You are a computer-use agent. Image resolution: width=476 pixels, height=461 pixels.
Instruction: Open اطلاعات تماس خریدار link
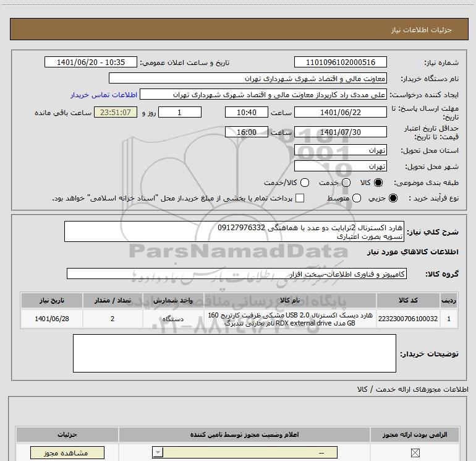click(x=104, y=95)
